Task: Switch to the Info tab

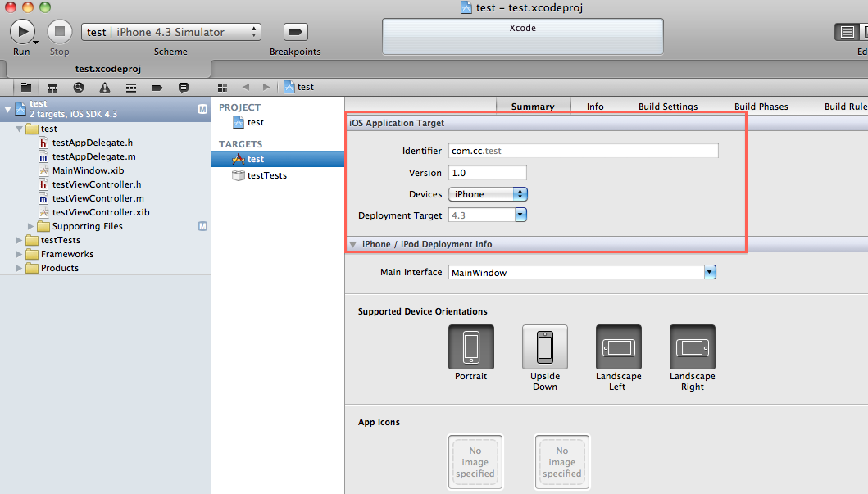Action: click(595, 107)
